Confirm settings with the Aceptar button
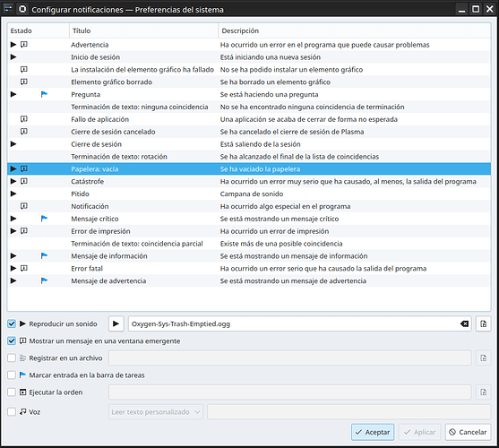This screenshot has height=448, width=499. 373,432
